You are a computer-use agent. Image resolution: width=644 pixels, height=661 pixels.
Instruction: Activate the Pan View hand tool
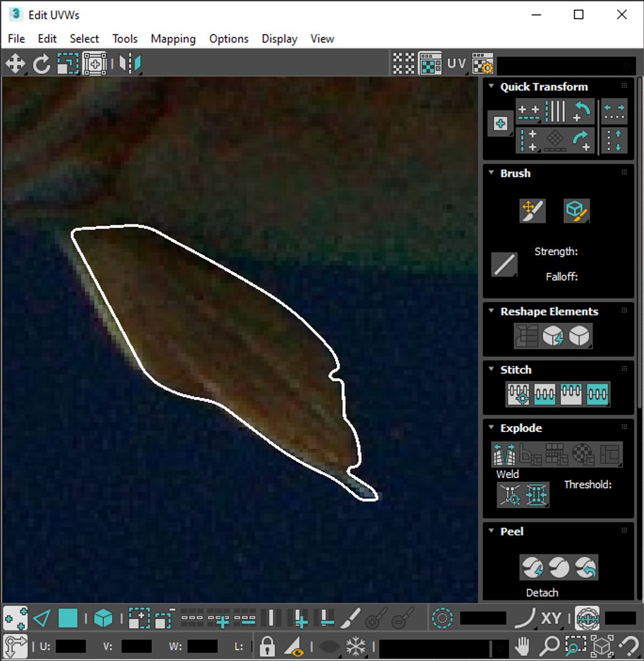523,646
